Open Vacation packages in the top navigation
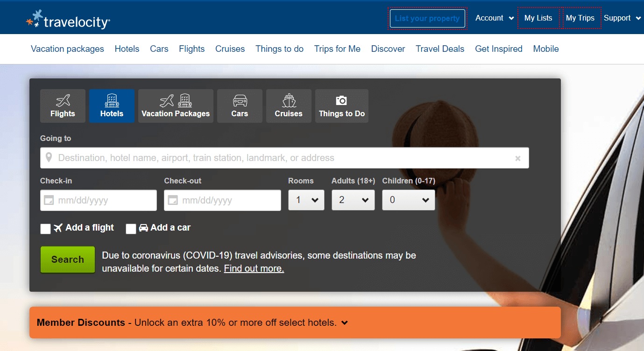The height and width of the screenshot is (351, 644). coord(67,49)
